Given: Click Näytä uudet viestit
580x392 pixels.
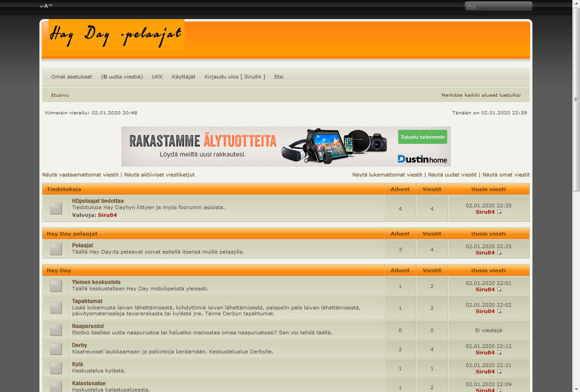Looking at the screenshot, I should (452, 175).
